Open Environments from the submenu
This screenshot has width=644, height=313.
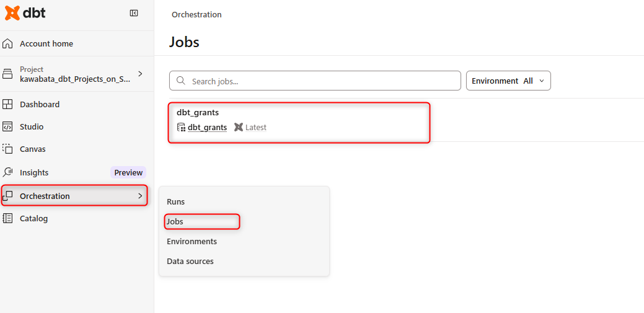tap(192, 241)
